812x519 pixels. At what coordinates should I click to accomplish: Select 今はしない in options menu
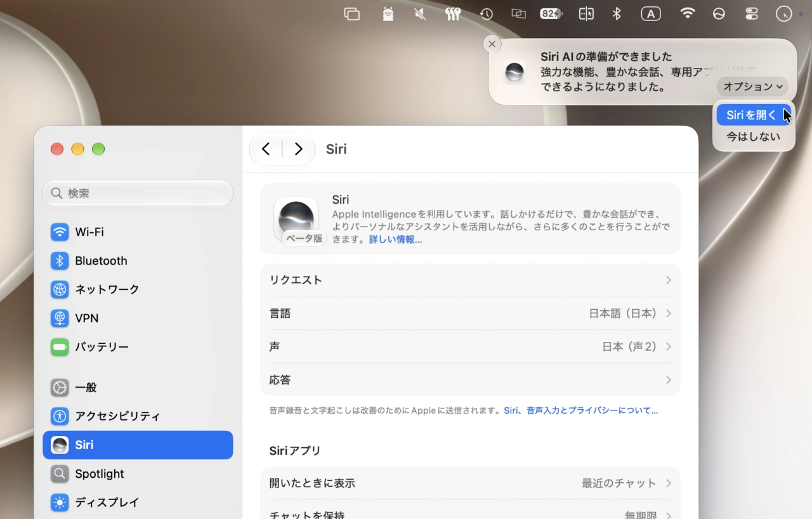[754, 136]
